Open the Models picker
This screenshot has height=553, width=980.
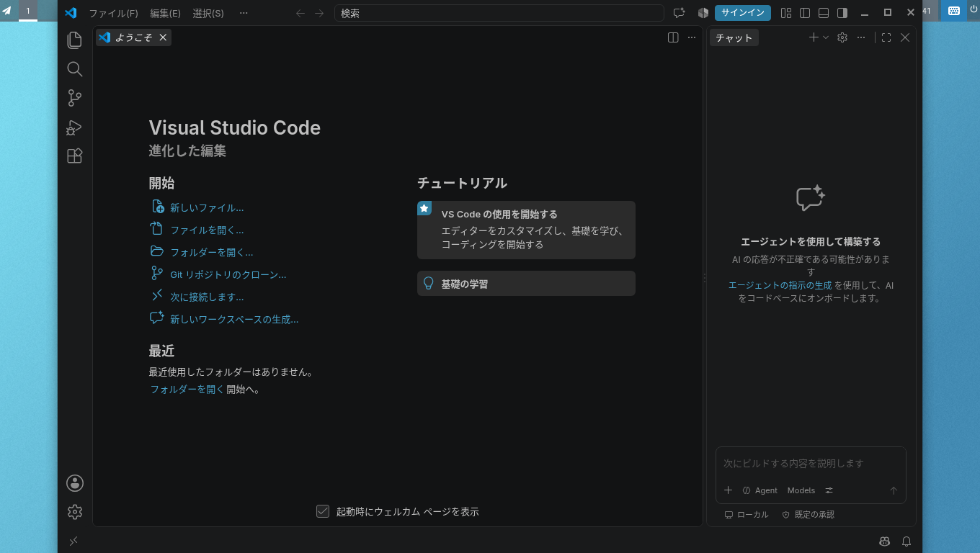tap(801, 490)
